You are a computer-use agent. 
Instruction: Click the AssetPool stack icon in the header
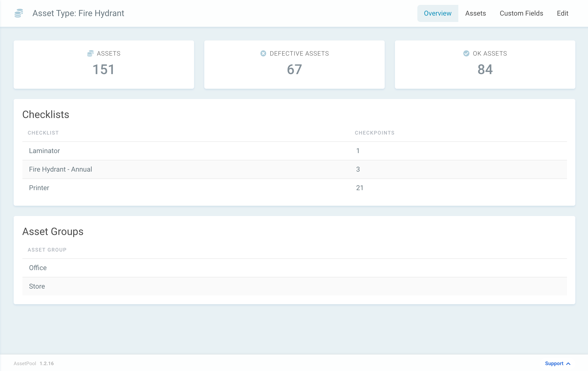[x=19, y=13]
